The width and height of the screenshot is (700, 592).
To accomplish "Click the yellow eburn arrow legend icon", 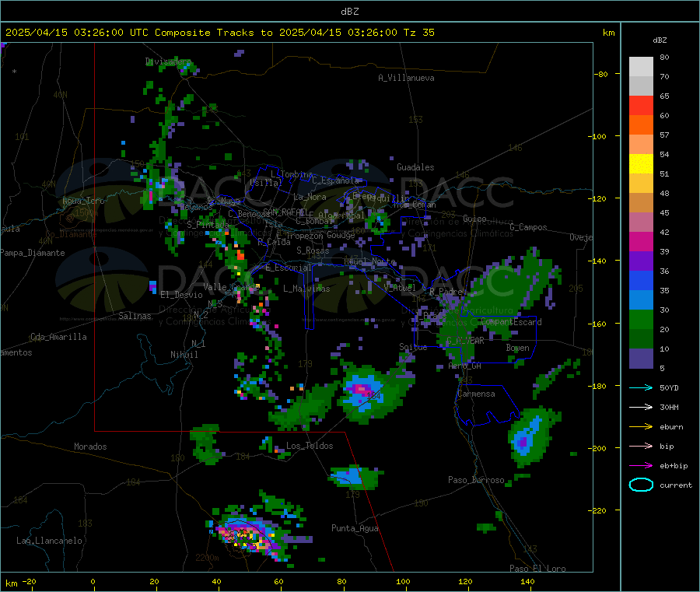I will 641,427.
